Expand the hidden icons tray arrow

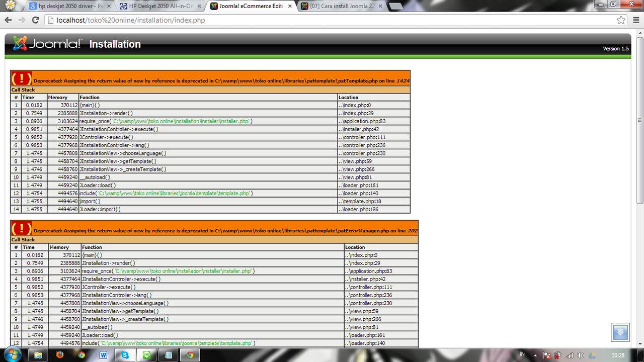click(x=535, y=355)
